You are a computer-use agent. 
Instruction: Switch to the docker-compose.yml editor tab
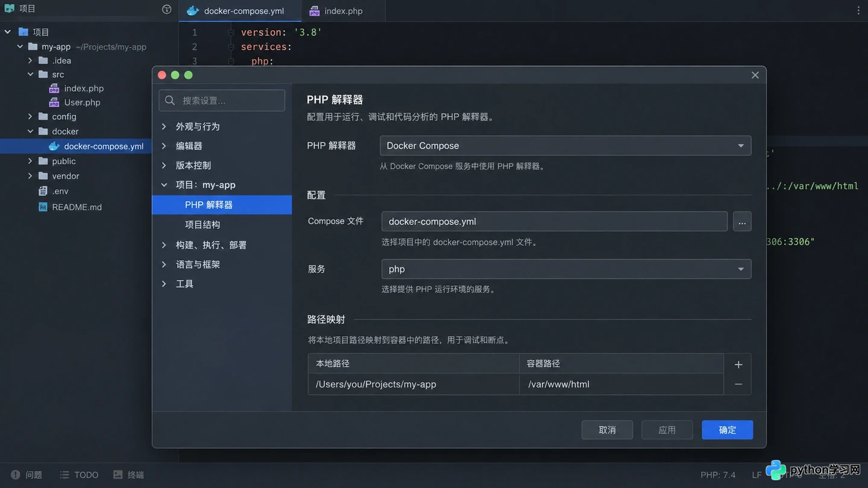pyautogui.click(x=240, y=11)
